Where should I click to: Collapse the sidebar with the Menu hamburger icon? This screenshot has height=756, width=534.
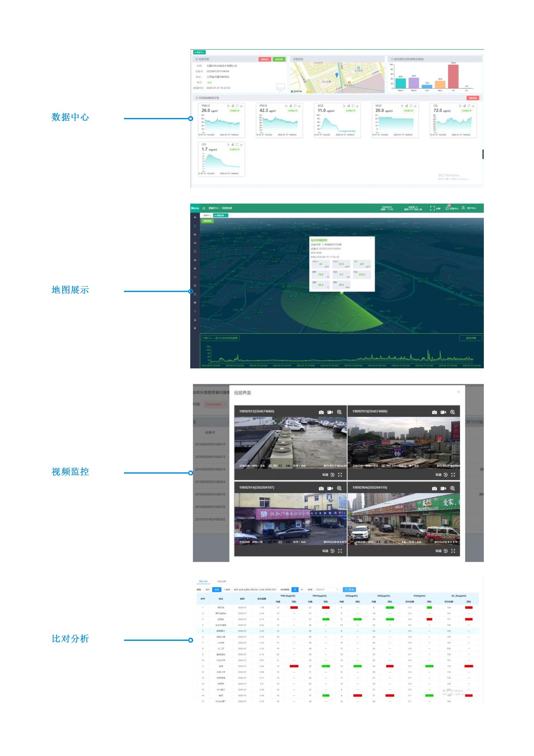click(x=204, y=208)
